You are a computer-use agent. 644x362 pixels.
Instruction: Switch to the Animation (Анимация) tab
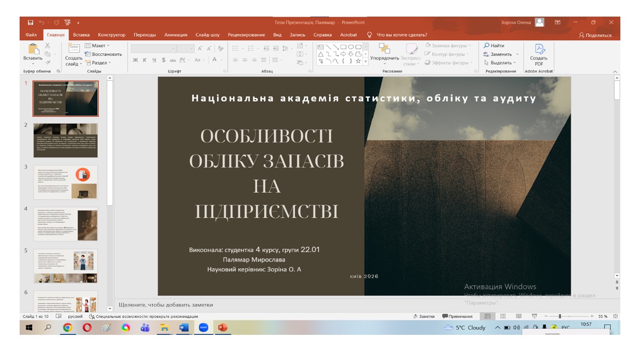pyautogui.click(x=176, y=35)
